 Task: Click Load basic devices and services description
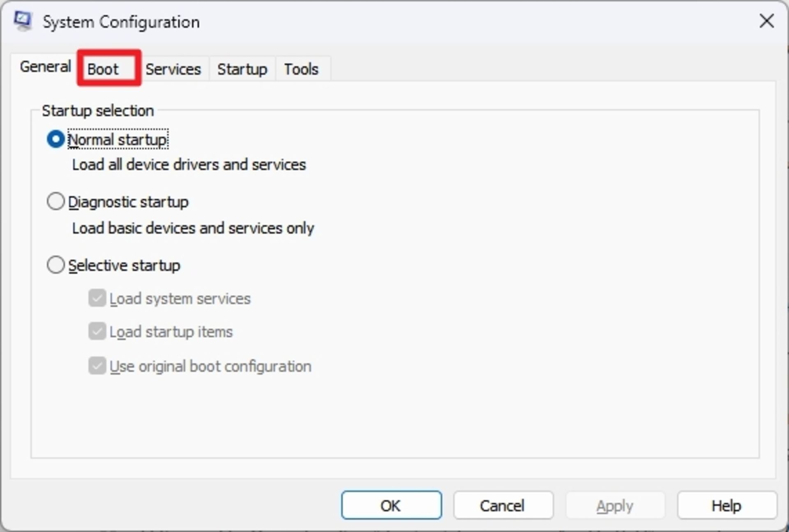[192, 228]
